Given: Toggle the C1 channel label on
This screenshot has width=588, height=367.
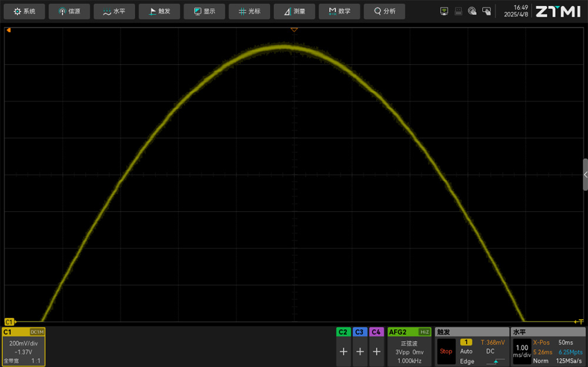Looking at the screenshot, I should (8, 332).
